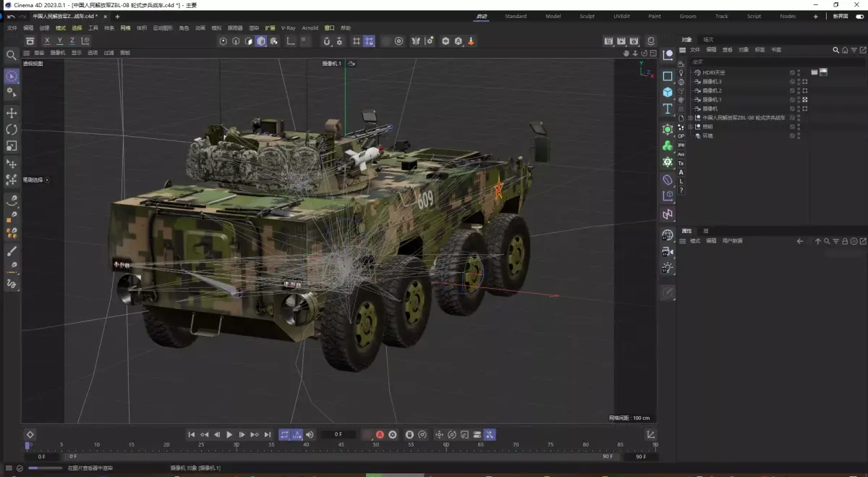The width and height of the screenshot is (868, 477).
Task: Switch to points mode icon
Action: 223,41
